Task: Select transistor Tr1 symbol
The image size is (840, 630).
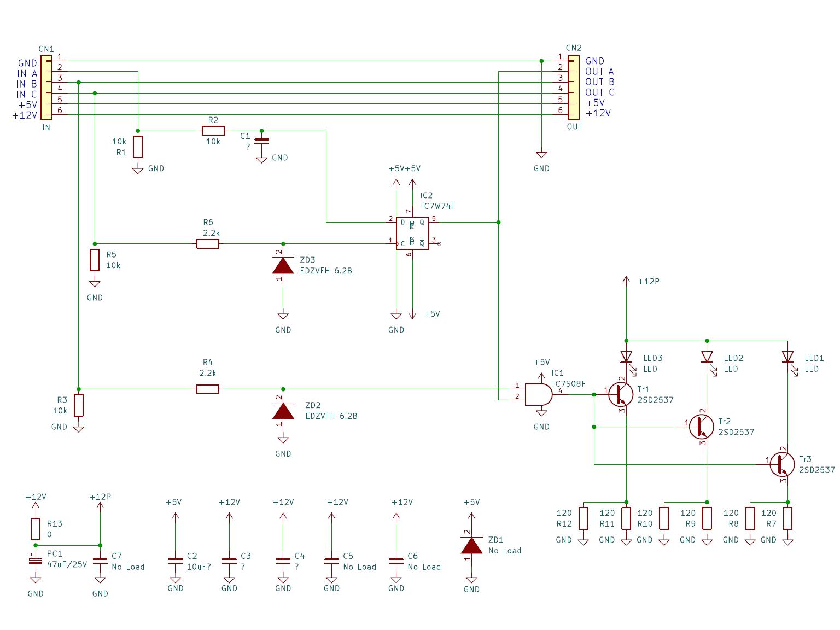Action: click(621, 394)
